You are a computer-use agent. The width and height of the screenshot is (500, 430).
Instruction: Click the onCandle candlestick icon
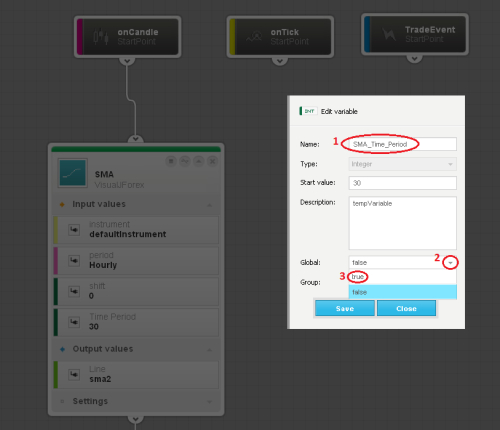[101, 37]
